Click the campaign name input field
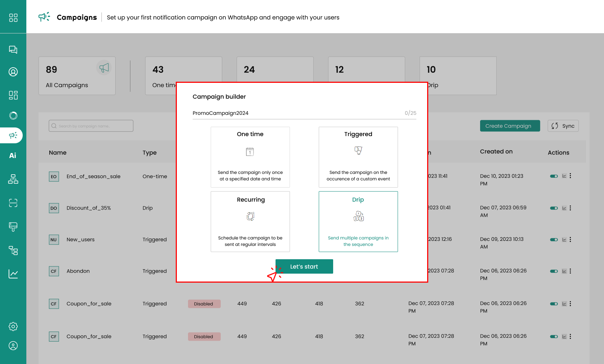Viewport: 604px width, 364px height. point(295,113)
